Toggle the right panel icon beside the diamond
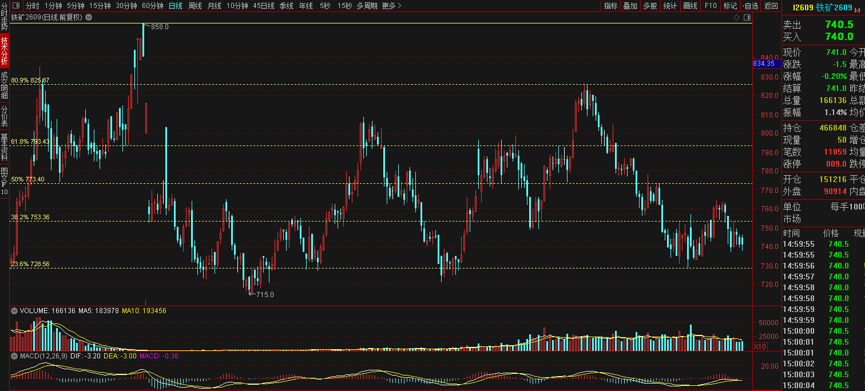 (746, 17)
